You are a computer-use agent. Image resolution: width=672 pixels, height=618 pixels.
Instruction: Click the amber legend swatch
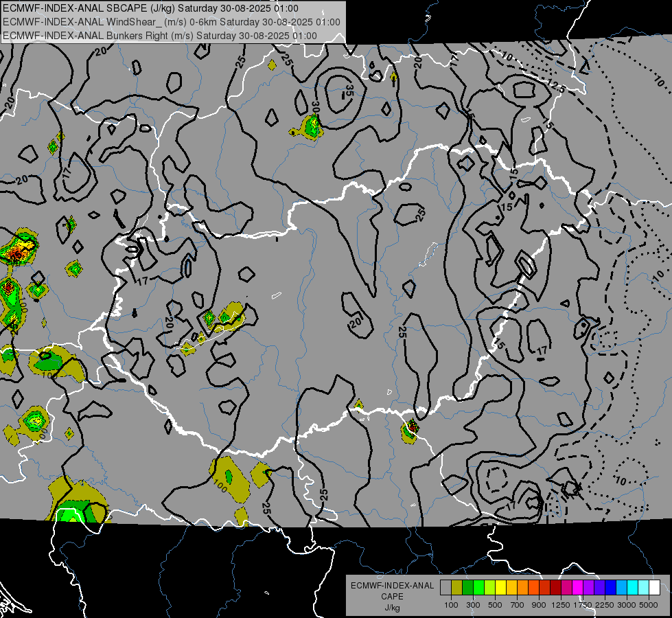tap(511, 588)
